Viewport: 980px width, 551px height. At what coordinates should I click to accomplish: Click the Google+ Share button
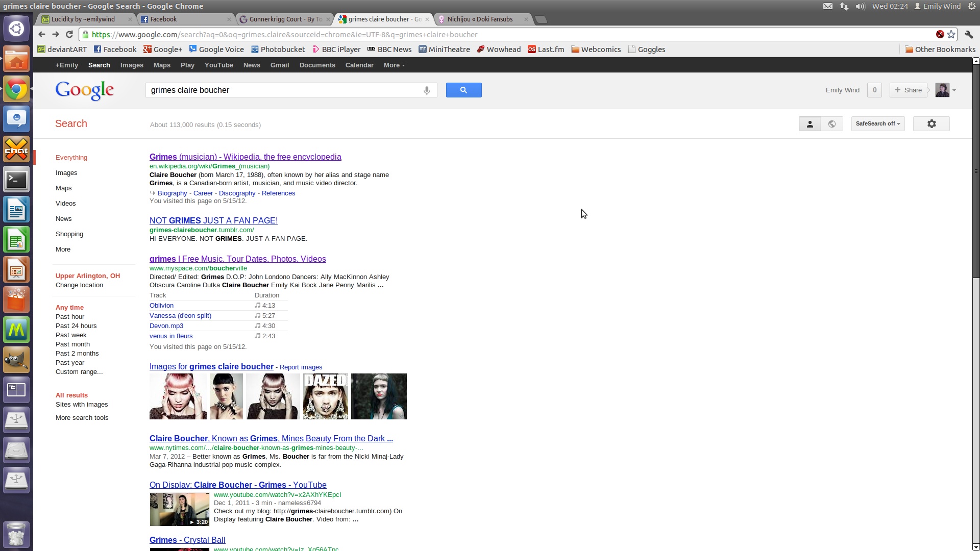click(x=909, y=90)
